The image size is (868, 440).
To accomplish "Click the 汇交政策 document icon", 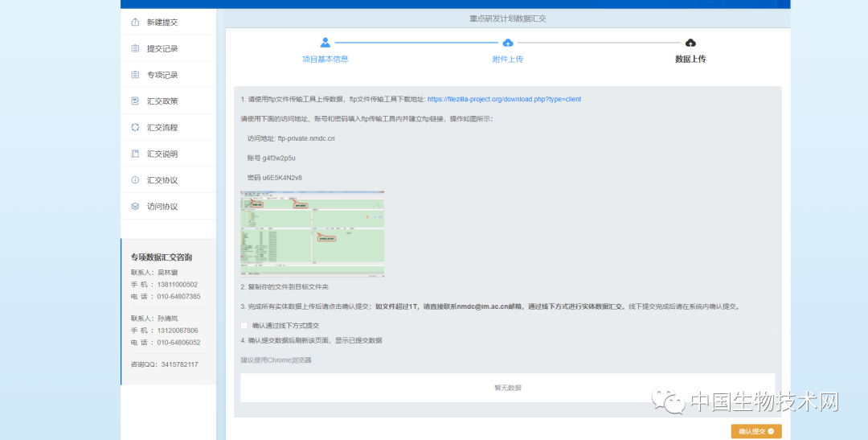I will pyautogui.click(x=135, y=101).
